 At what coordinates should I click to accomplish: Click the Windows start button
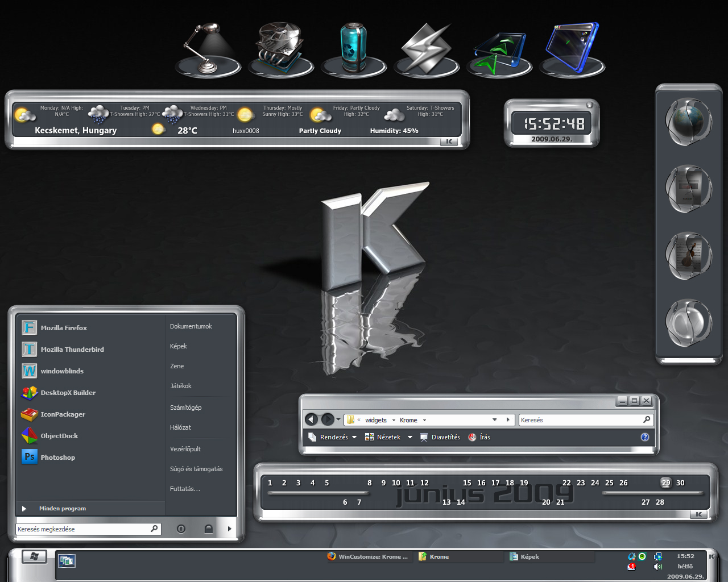[34, 556]
